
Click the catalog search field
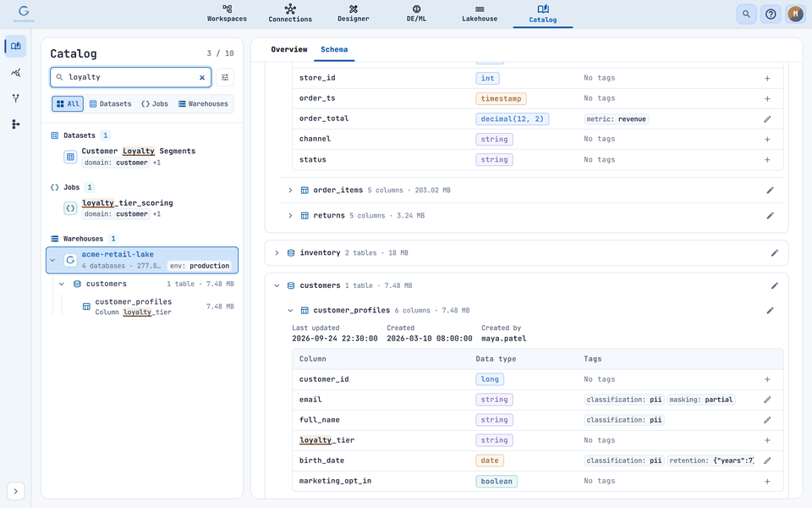point(130,77)
